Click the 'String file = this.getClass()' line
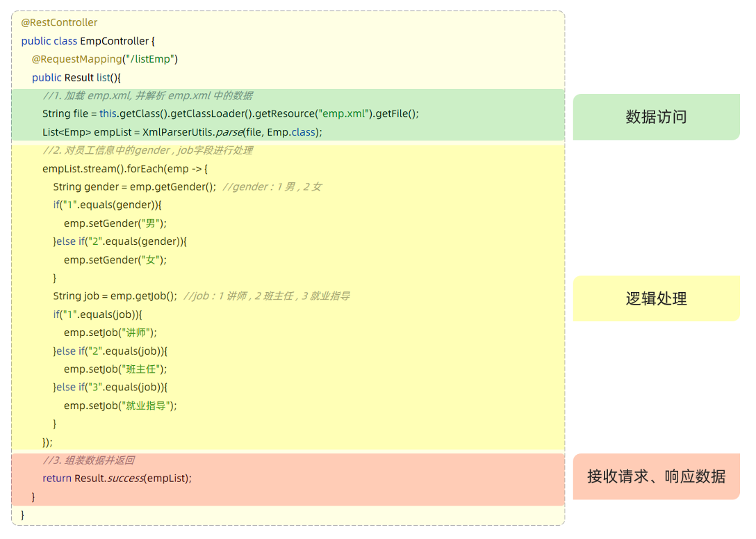Screen dimensions: 756x539 tap(231, 113)
